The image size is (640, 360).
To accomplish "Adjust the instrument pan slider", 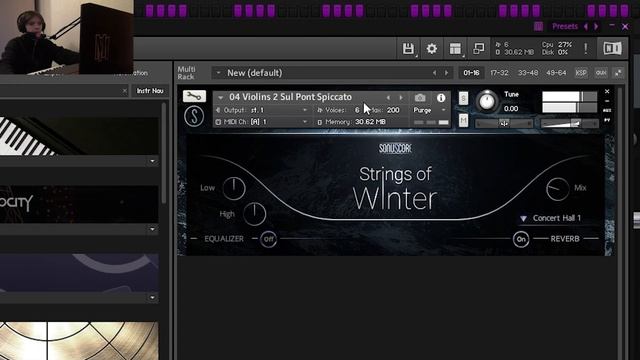I will [504, 123].
